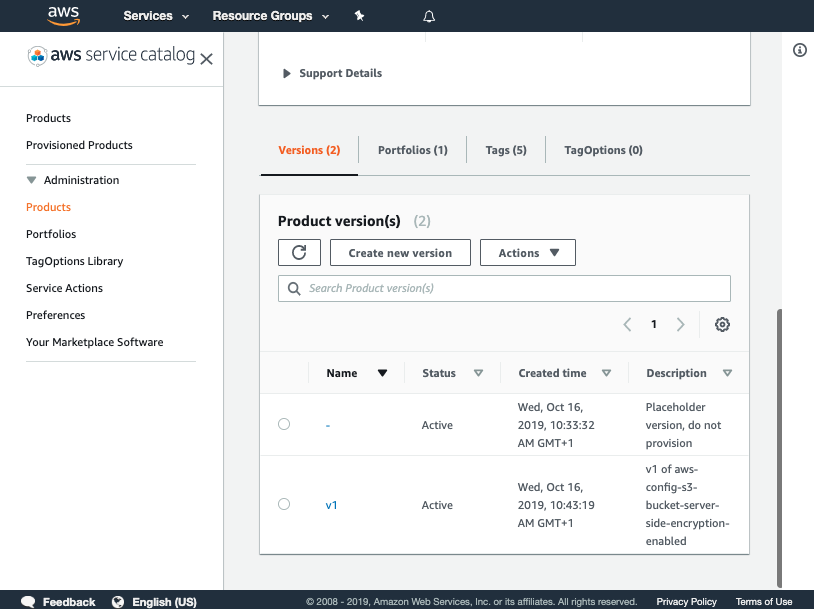Screen dimensions: 814x609
Task: Go to next page of versions
Action: click(680, 324)
